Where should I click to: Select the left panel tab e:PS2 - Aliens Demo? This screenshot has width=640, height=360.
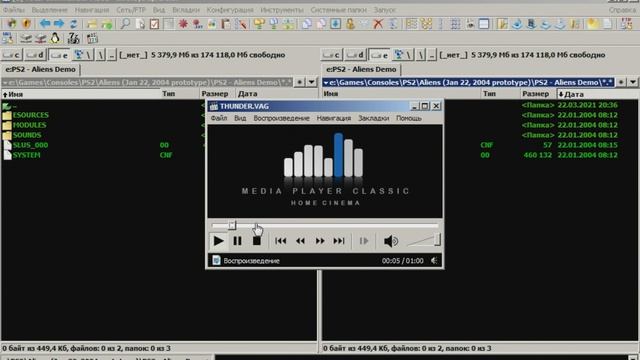pyautogui.click(x=40, y=69)
